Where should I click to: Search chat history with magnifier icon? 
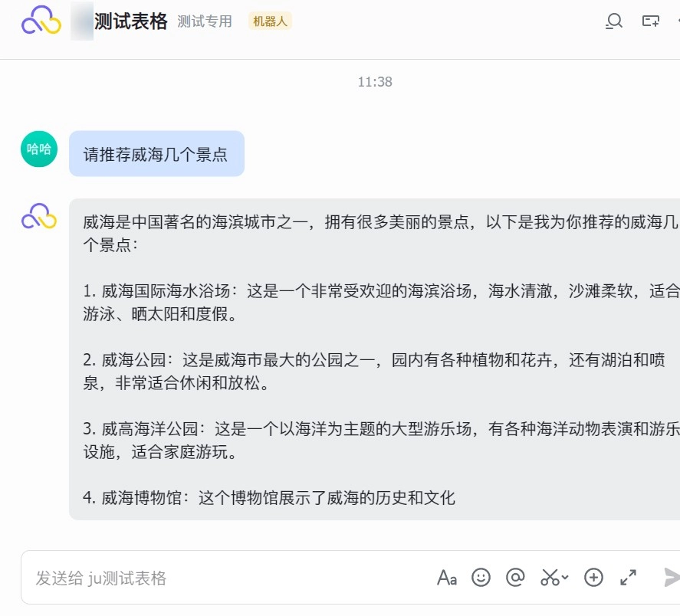point(613,21)
